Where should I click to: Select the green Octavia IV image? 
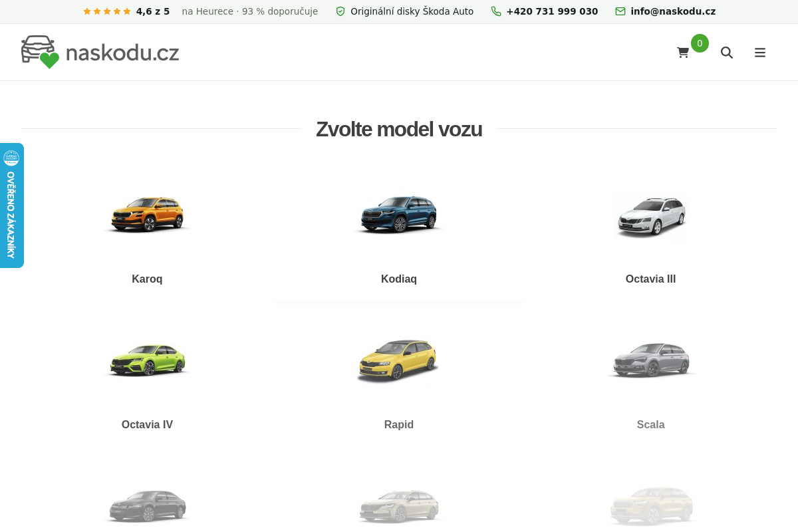[147, 361]
